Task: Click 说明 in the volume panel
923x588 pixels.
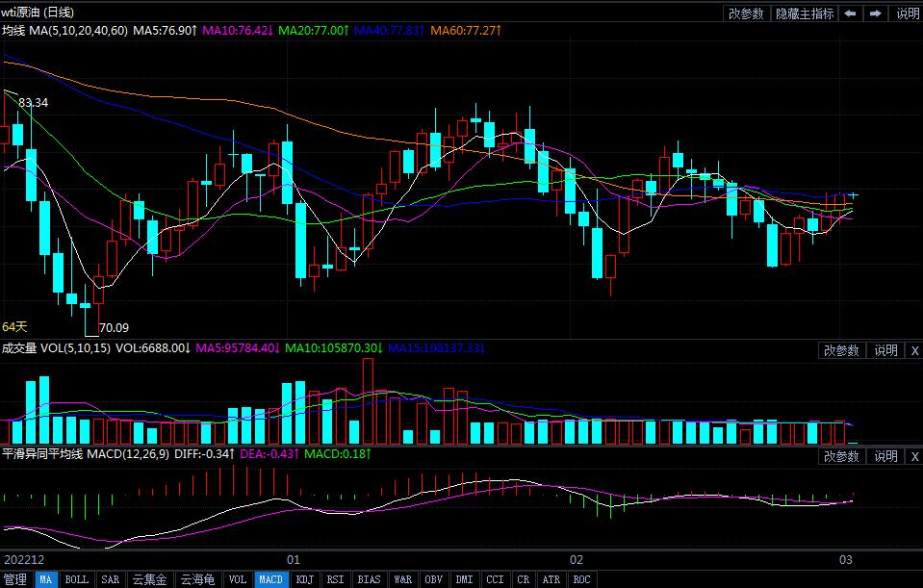Action: (885, 350)
